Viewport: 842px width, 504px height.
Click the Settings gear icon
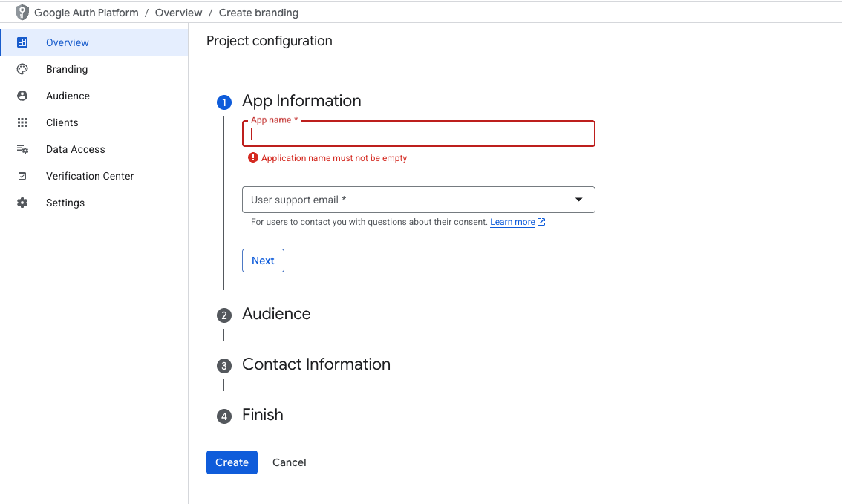point(22,203)
